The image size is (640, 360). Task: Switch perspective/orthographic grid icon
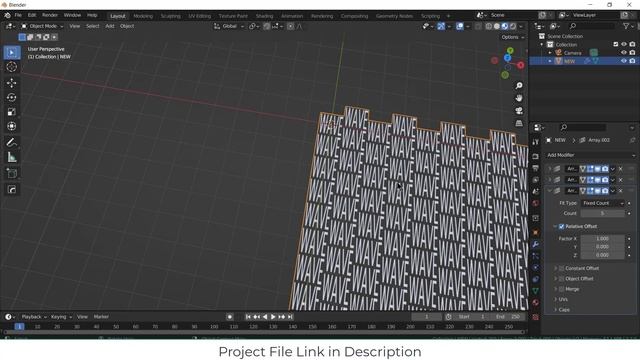point(519,123)
